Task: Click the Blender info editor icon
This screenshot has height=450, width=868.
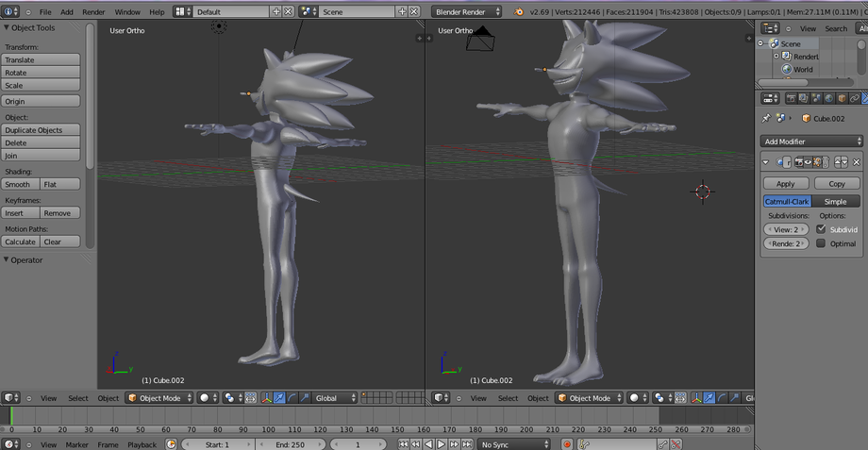Action: coord(10,11)
